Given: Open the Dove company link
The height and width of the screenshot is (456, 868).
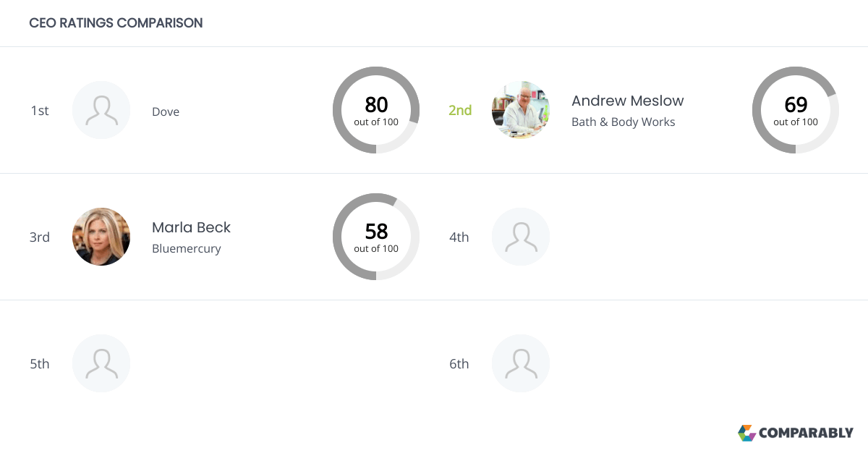Looking at the screenshot, I should pos(166,111).
